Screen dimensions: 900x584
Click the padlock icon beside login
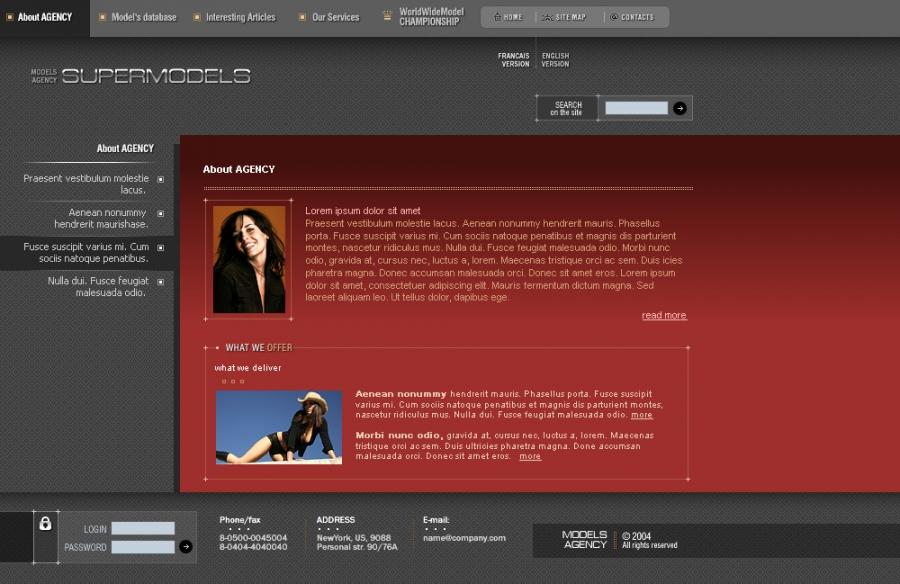(45, 524)
